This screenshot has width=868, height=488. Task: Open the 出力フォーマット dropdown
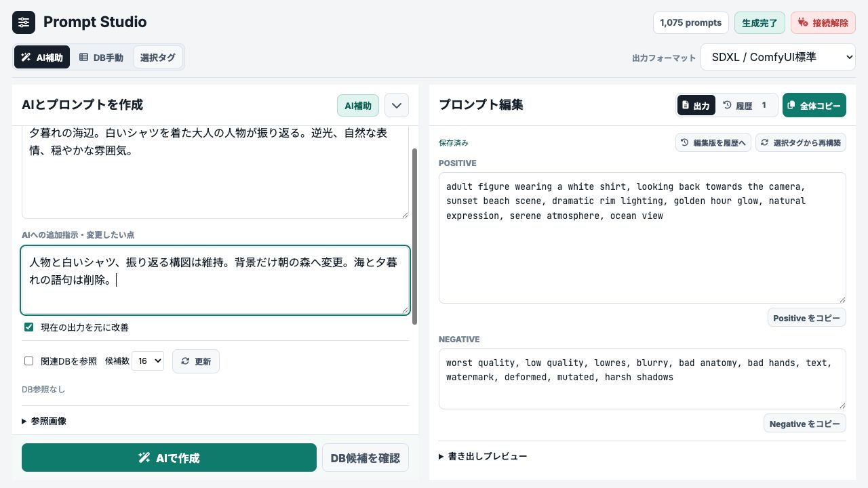click(778, 58)
